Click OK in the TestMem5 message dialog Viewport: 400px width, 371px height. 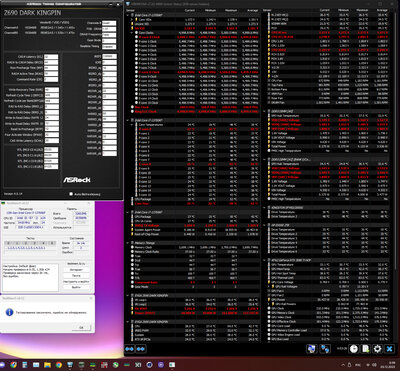pos(81,327)
